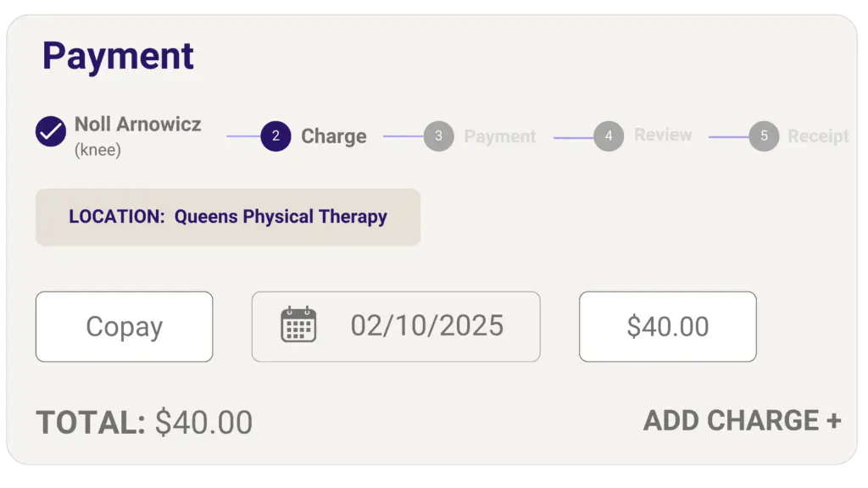868x488 pixels.
Task: Click the TOTAL $40.00 text
Action: 144,423
